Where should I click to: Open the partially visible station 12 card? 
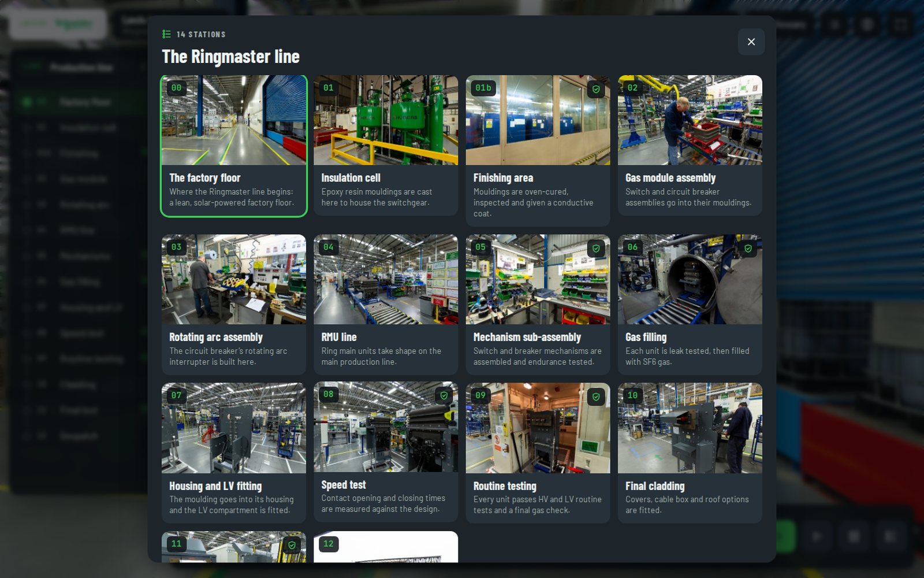[x=386, y=547]
